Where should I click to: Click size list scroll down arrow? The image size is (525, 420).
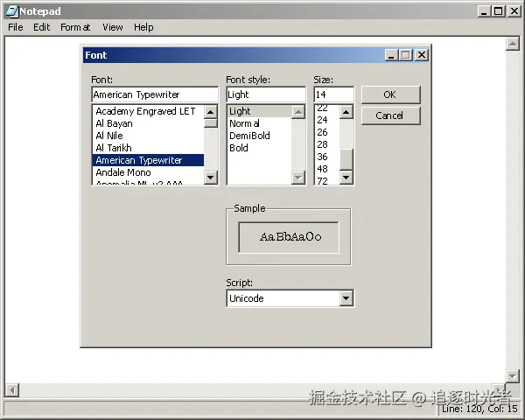click(346, 177)
